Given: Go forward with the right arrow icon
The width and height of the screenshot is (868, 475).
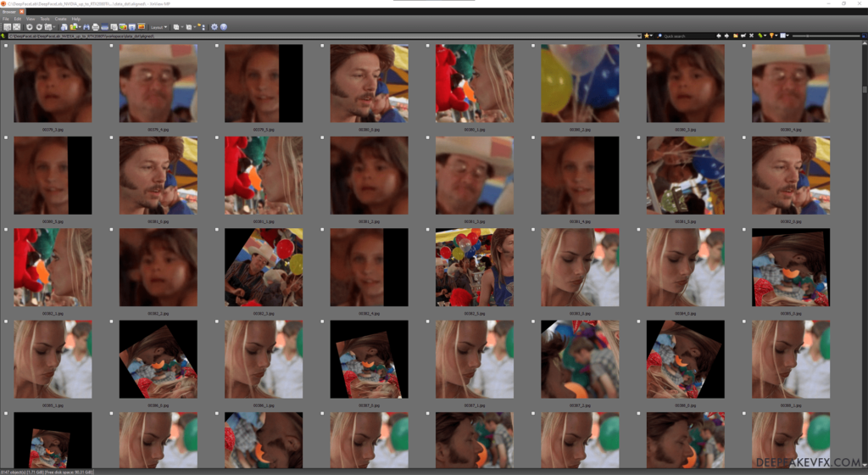Looking at the screenshot, I should point(726,36).
